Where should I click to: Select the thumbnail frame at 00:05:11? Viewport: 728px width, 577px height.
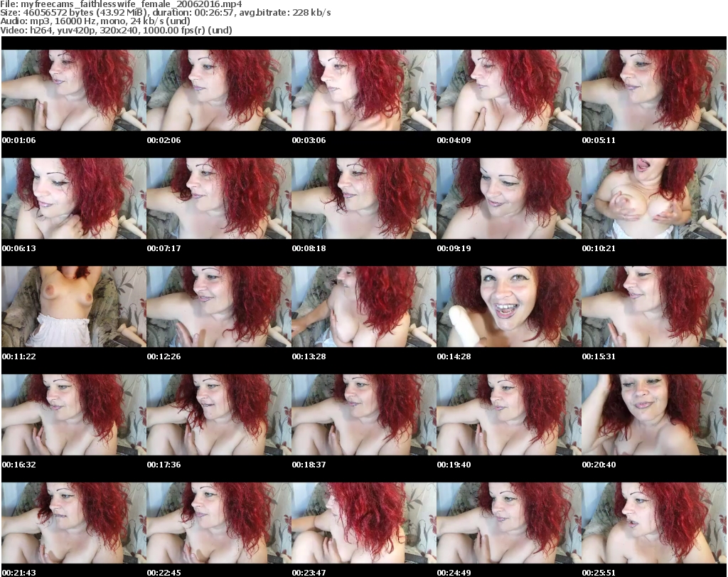(654, 90)
